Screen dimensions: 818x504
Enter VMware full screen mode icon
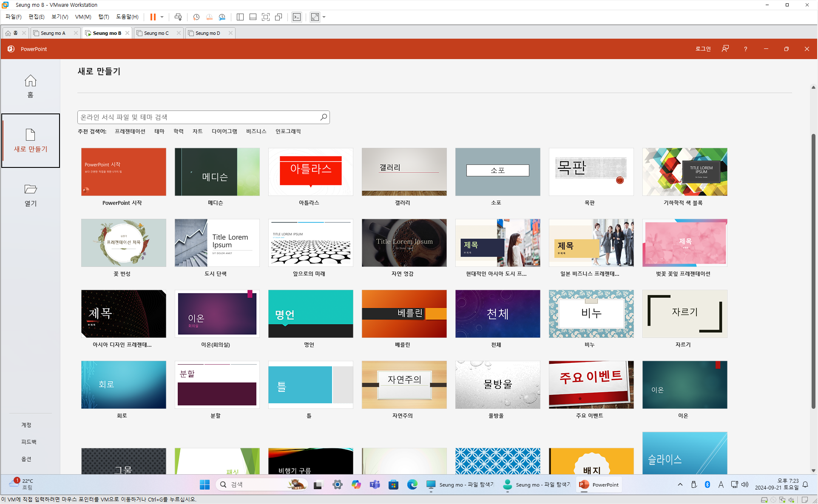[x=266, y=17]
